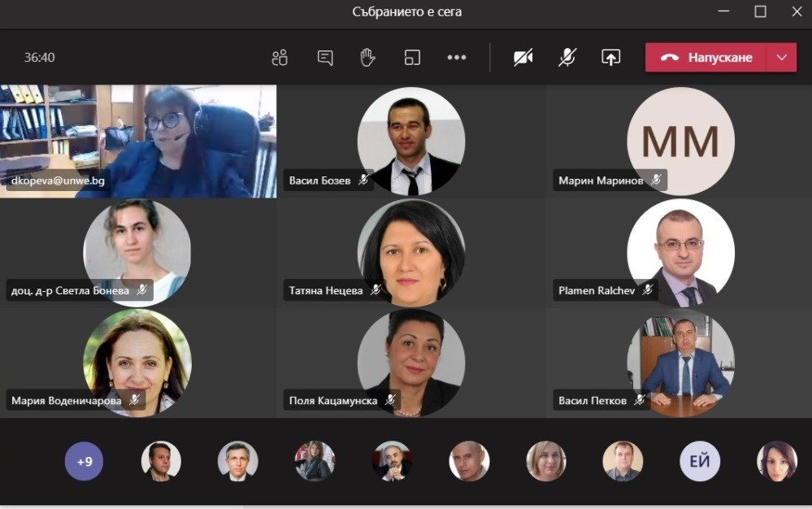
Task: Select dkopeva@unwe.bg video tile
Action: (x=138, y=141)
